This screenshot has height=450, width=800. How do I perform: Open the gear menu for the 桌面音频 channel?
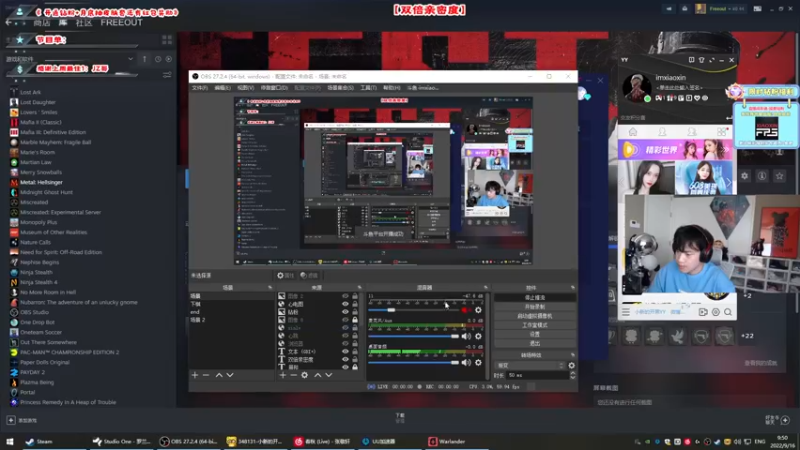coord(478,362)
